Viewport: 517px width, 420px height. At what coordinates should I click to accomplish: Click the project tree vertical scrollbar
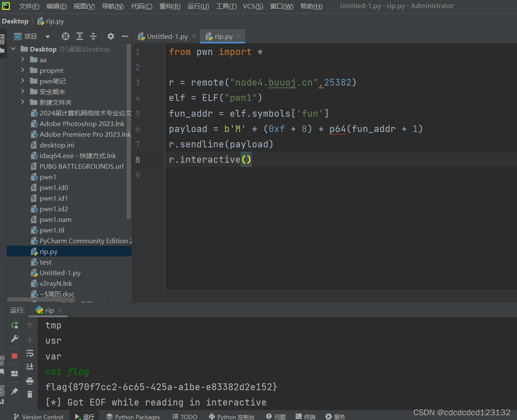129,132
